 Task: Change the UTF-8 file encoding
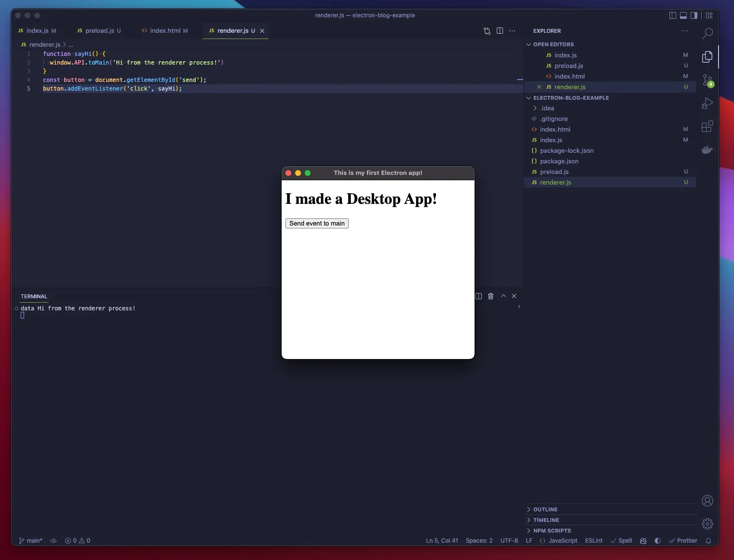(509, 541)
